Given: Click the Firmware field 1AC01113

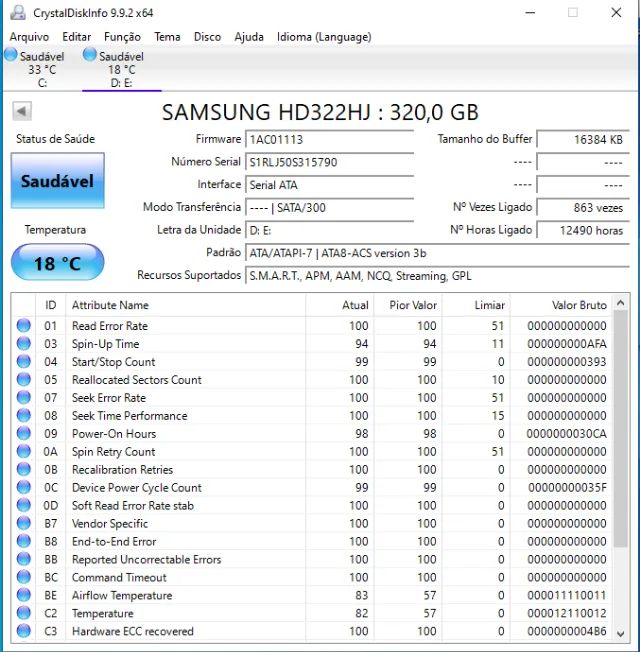Looking at the screenshot, I should coord(329,140).
